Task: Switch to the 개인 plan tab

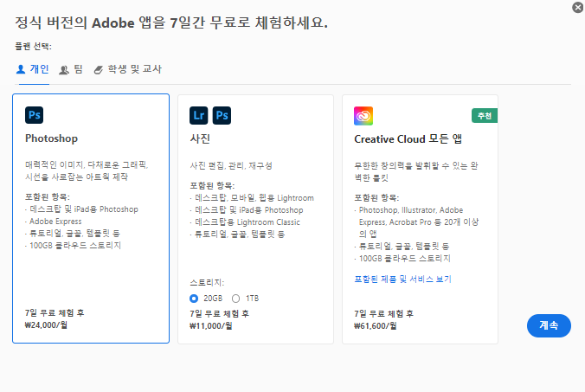Action: (34, 69)
